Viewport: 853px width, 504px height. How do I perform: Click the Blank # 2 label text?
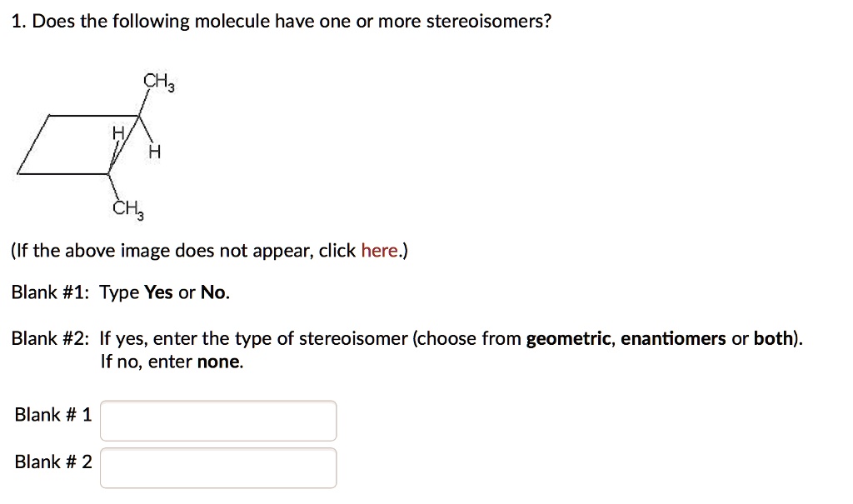[x=52, y=462]
